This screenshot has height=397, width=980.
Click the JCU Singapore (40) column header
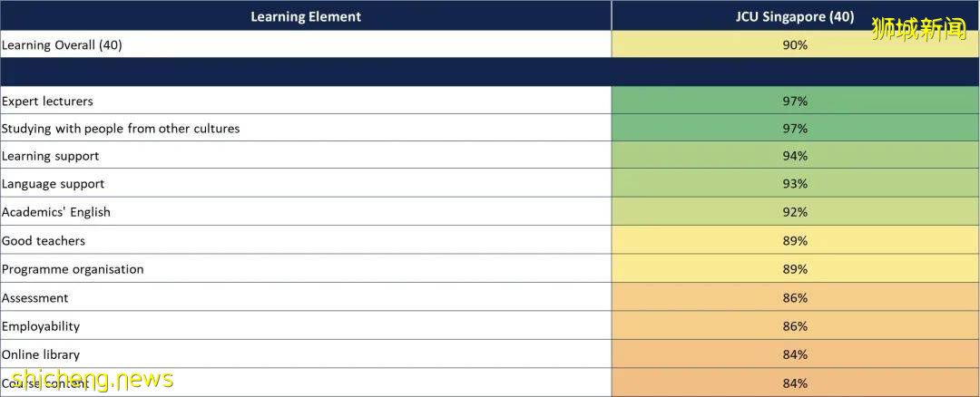pyautogui.click(x=794, y=16)
